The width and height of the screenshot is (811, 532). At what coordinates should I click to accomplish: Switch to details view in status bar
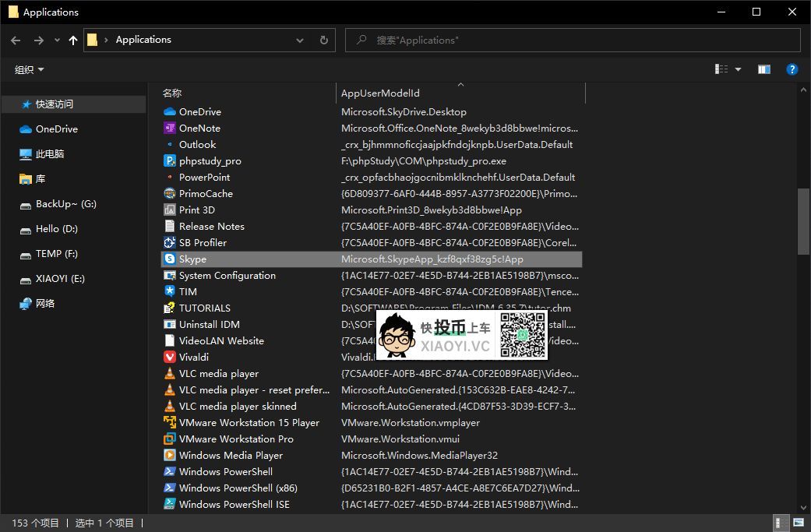[x=779, y=523]
